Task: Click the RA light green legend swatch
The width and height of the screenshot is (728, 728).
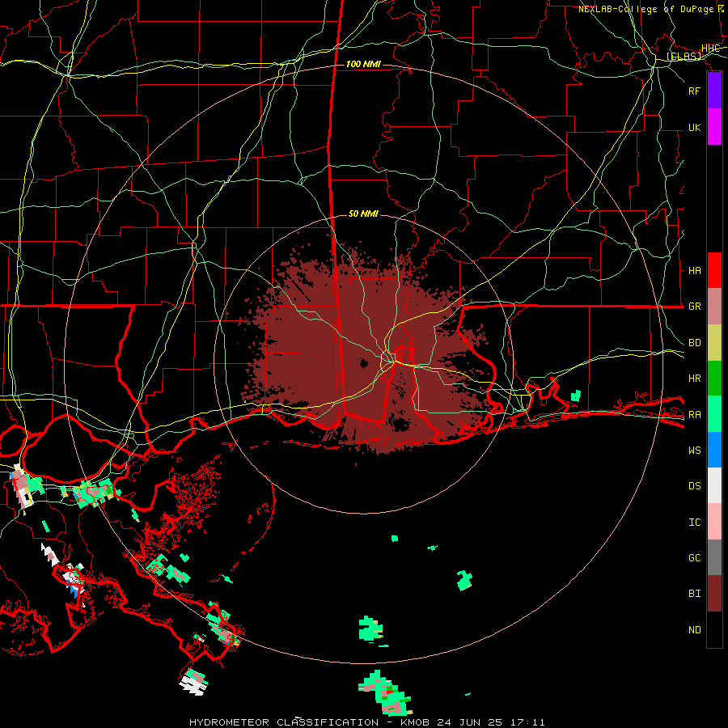Action: point(714,414)
